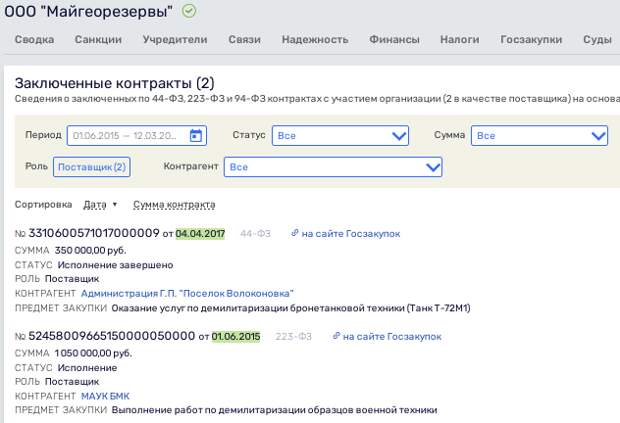Open 'на сайте Госзакупок' link for 01.06.2015 contract
This screenshot has width=620, height=423.
click(x=392, y=336)
